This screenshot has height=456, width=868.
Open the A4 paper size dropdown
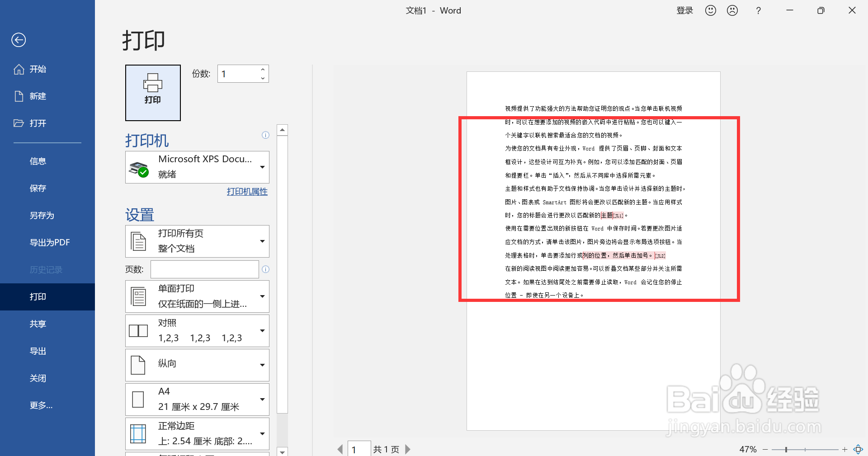197,400
